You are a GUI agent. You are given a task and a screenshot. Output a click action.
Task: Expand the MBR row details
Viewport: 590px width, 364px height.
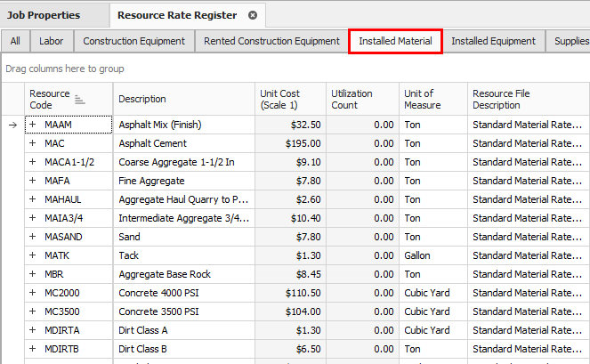pos(33,274)
